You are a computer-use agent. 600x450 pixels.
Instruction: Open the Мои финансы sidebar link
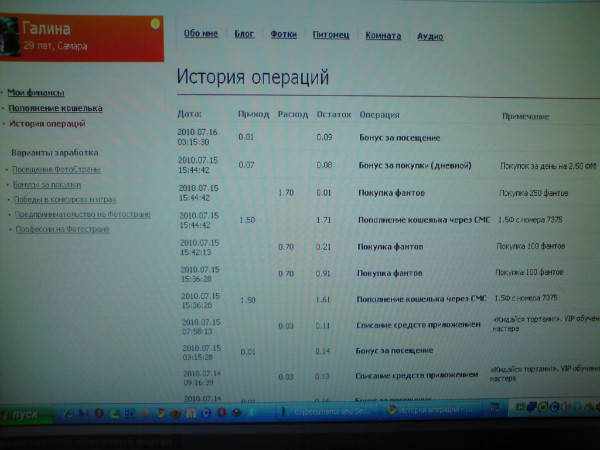(36, 92)
